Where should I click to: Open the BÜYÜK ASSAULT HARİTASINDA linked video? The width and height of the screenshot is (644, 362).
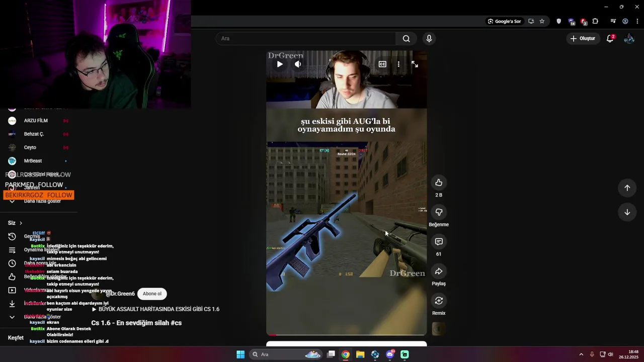pyautogui.click(x=155, y=309)
